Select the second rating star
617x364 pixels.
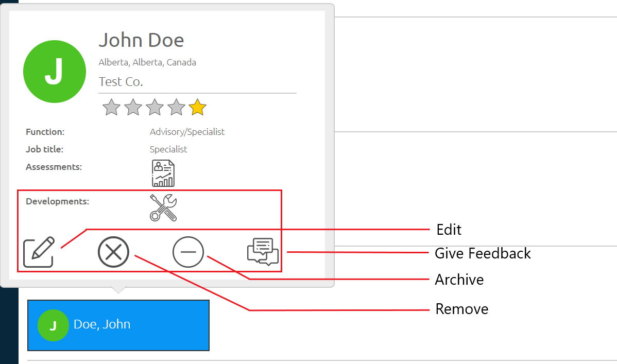133,107
